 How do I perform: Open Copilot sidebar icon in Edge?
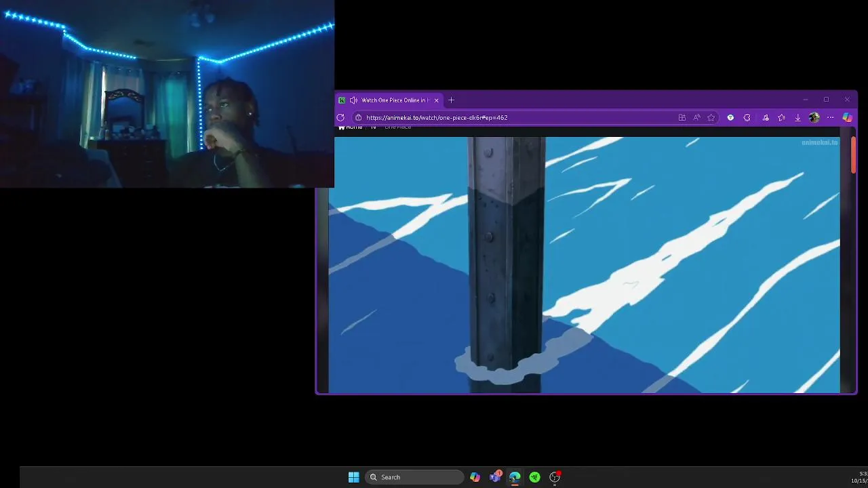click(847, 117)
